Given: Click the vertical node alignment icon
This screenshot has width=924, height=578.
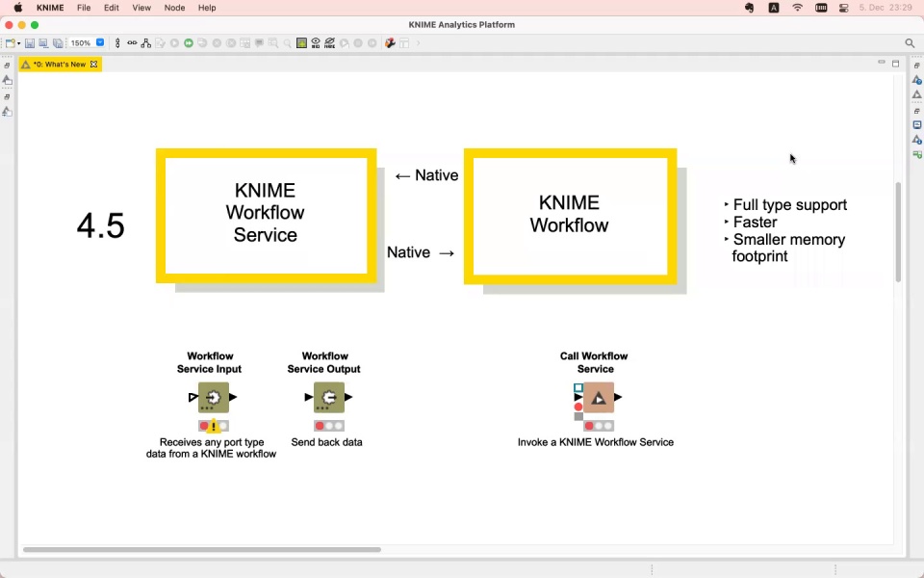Looking at the screenshot, I should (117, 43).
